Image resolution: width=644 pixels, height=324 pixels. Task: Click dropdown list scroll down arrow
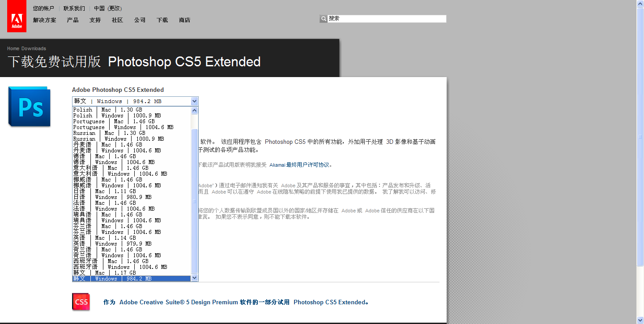pos(194,278)
